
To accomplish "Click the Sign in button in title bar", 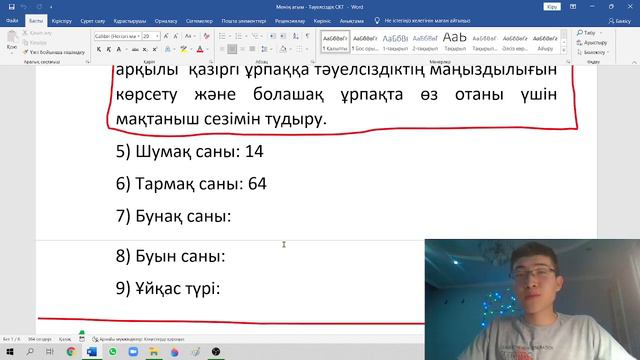I will 552,7.
